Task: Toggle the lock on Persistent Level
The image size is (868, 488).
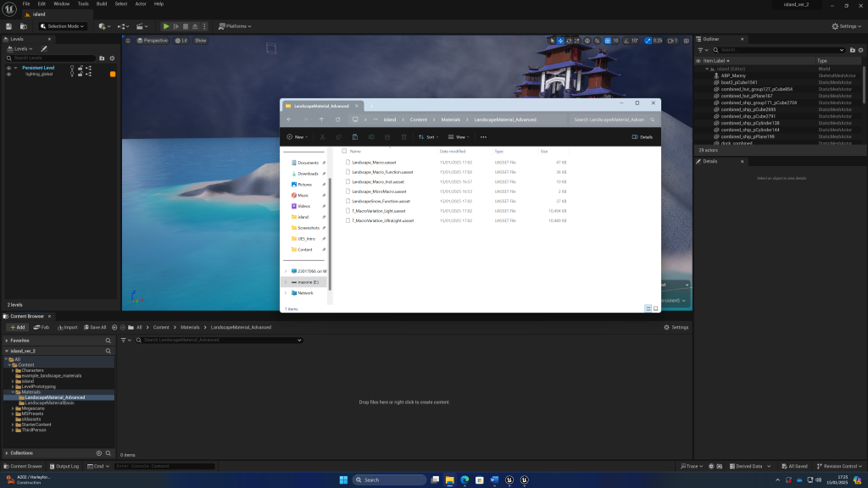Action: coord(81,68)
